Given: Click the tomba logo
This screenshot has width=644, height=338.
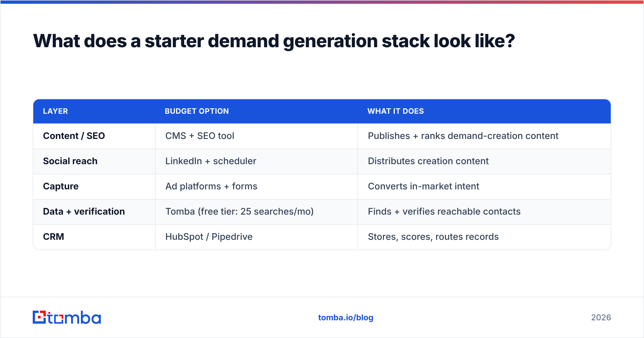Looking at the screenshot, I should (x=67, y=317).
